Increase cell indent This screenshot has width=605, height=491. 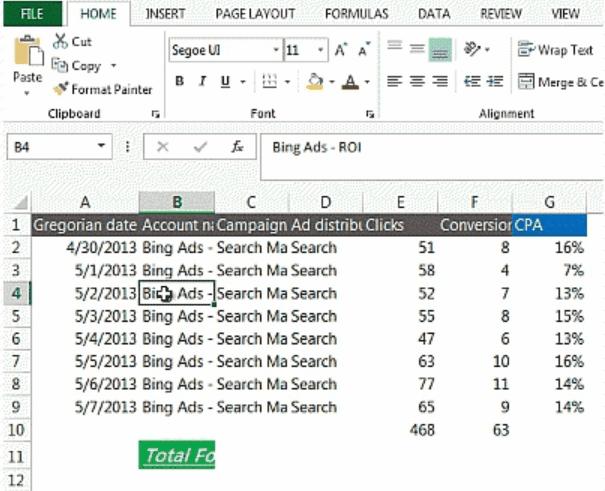click(495, 81)
